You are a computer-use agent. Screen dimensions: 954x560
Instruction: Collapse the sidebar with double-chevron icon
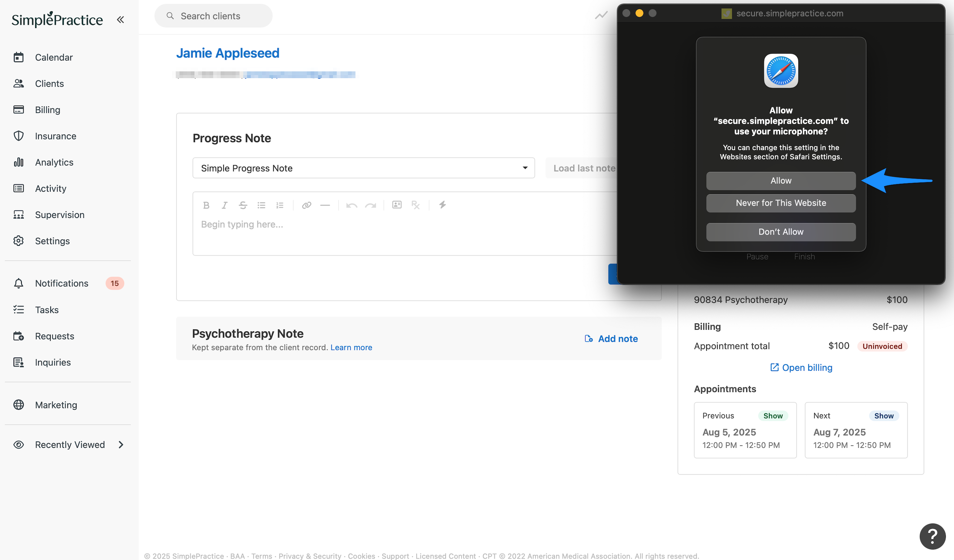pos(120,20)
